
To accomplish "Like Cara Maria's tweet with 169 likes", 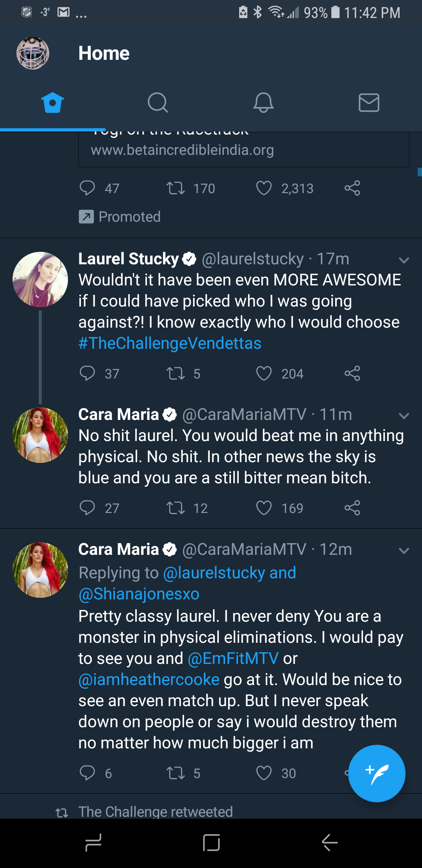I will pos(264,508).
